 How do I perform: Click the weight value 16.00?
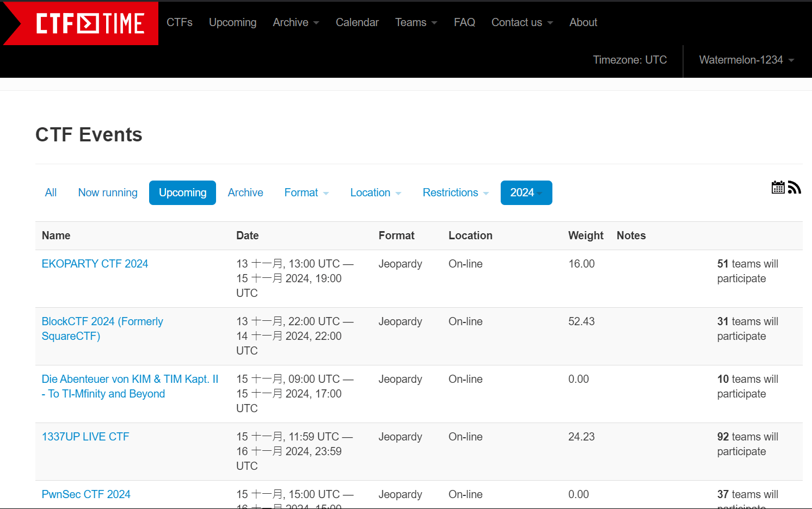tap(582, 264)
